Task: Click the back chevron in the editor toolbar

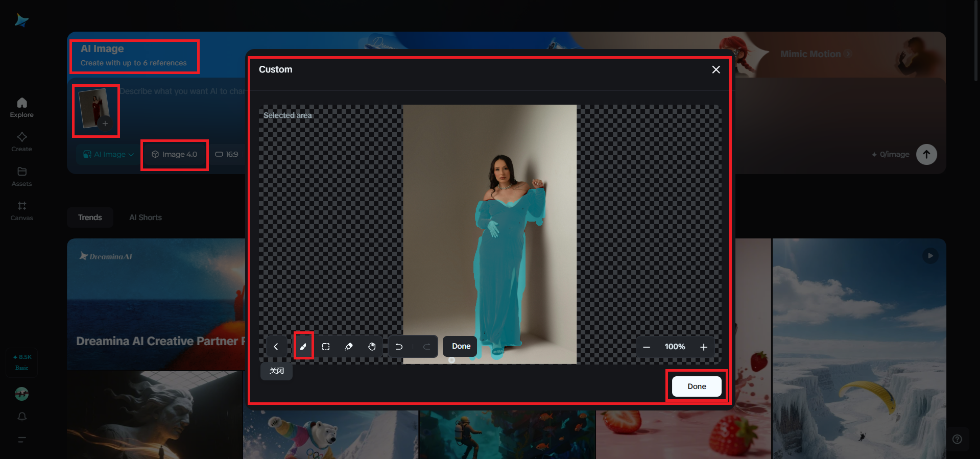Action: click(x=276, y=346)
